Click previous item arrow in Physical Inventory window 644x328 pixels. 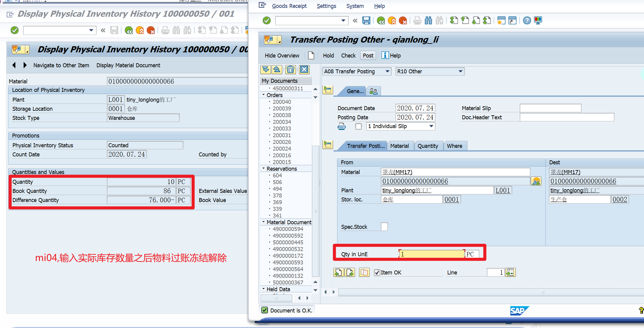point(14,65)
